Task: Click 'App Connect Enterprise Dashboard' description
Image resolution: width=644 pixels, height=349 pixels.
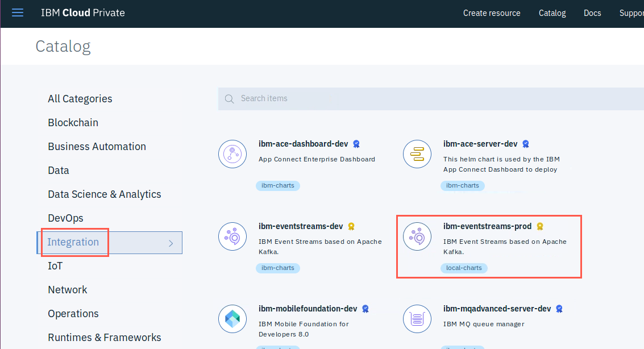Action: (317, 159)
